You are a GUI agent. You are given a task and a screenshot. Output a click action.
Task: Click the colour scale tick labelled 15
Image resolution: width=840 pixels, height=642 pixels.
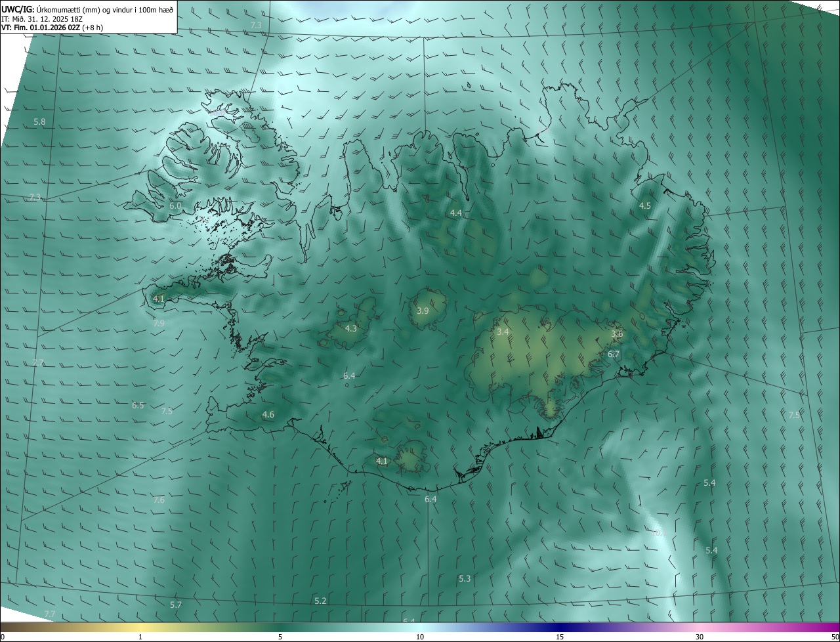(560, 637)
